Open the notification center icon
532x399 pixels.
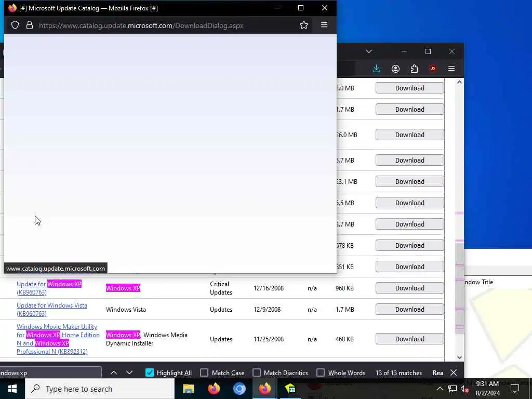click(x=515, y=389)
